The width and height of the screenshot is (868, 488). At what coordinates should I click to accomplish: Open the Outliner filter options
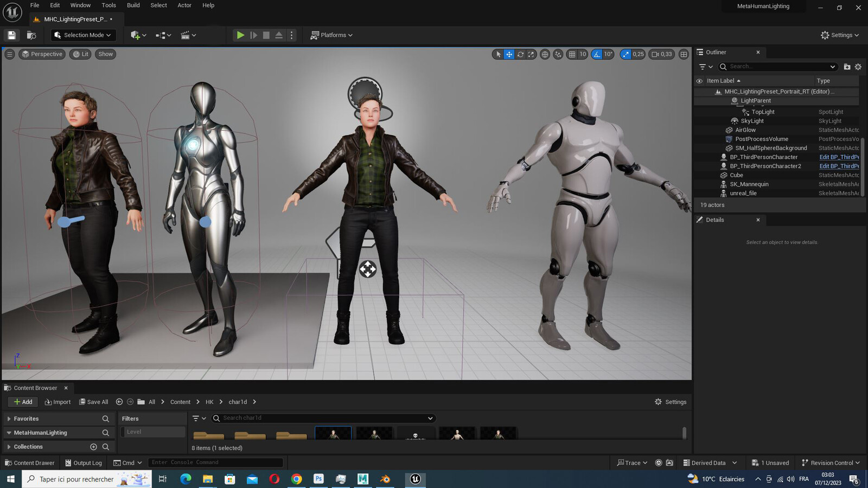706,67
